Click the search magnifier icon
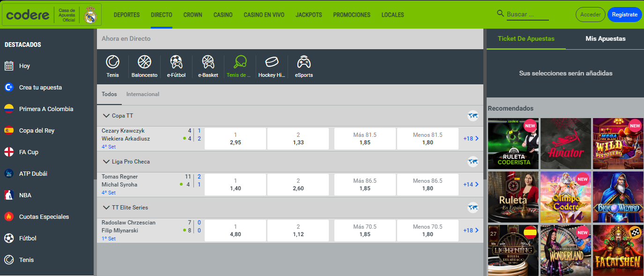 pos(500,14)
